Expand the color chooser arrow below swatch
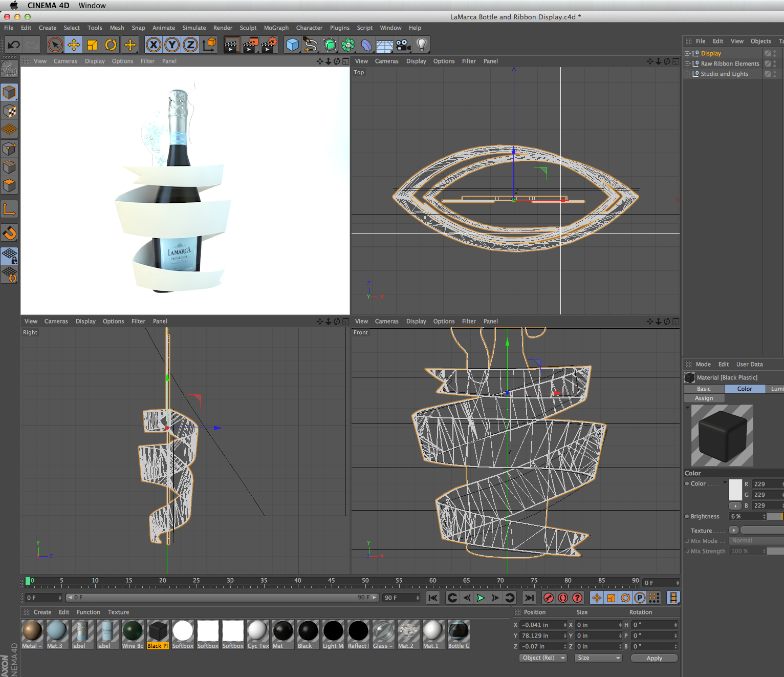Screen dimensions: 784x677 tap(735, 506)
